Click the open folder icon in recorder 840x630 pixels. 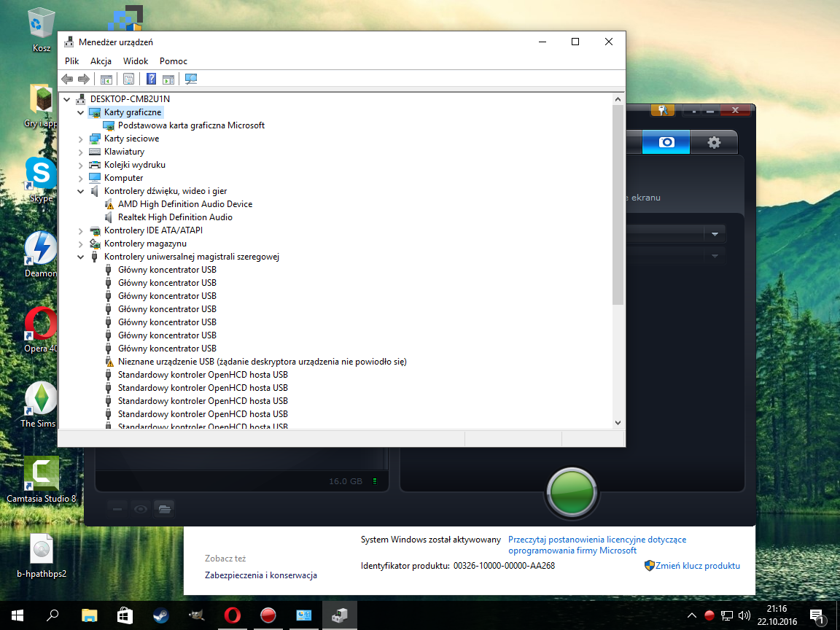pyautogui.click(x=164, y=508)
